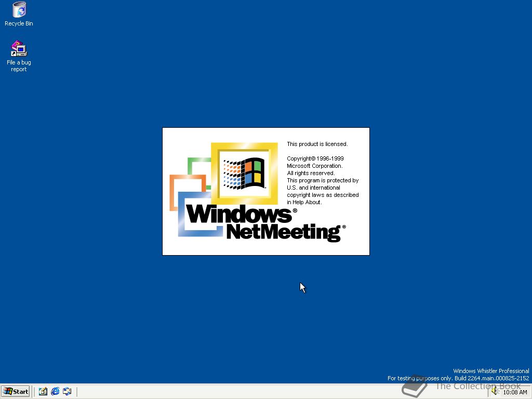Open the Start menu
Viewport: 532px width, 399px height.
pos(16,392)
